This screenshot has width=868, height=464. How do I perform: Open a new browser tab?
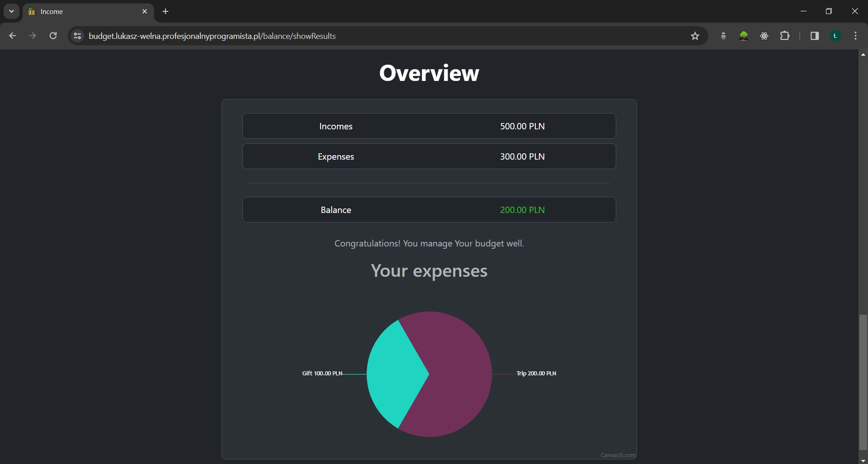[165, 11]
